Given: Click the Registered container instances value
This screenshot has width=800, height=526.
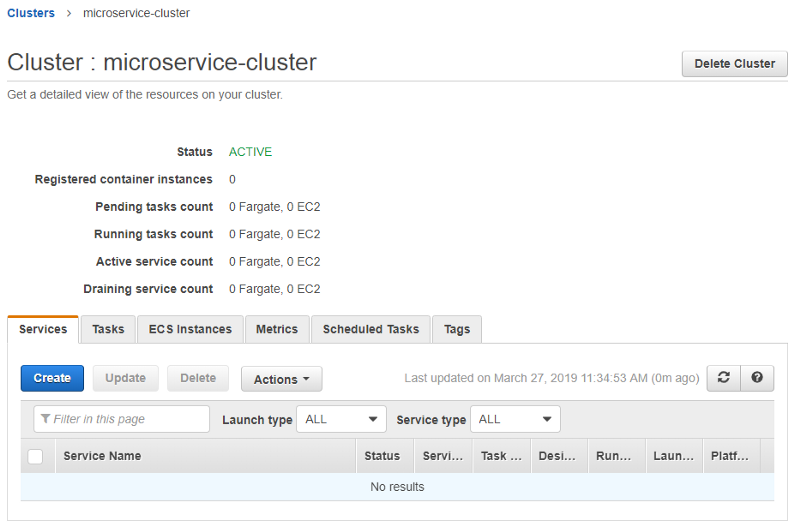Looking at the screenshot, I should tap(232, 180).
